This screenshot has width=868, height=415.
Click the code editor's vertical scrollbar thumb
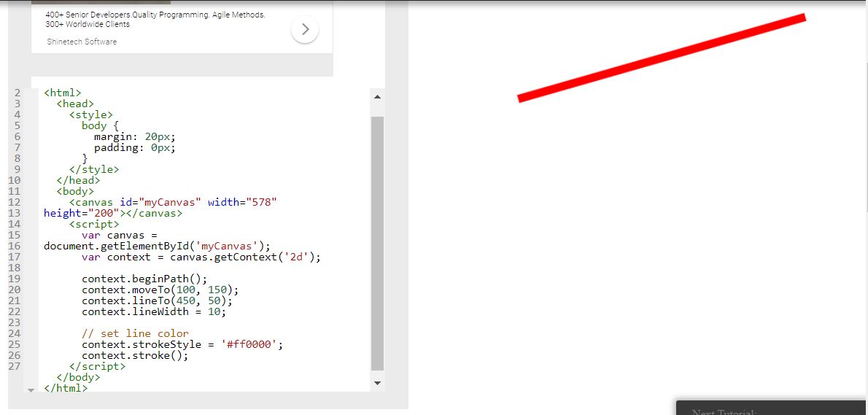pos(378,244)
